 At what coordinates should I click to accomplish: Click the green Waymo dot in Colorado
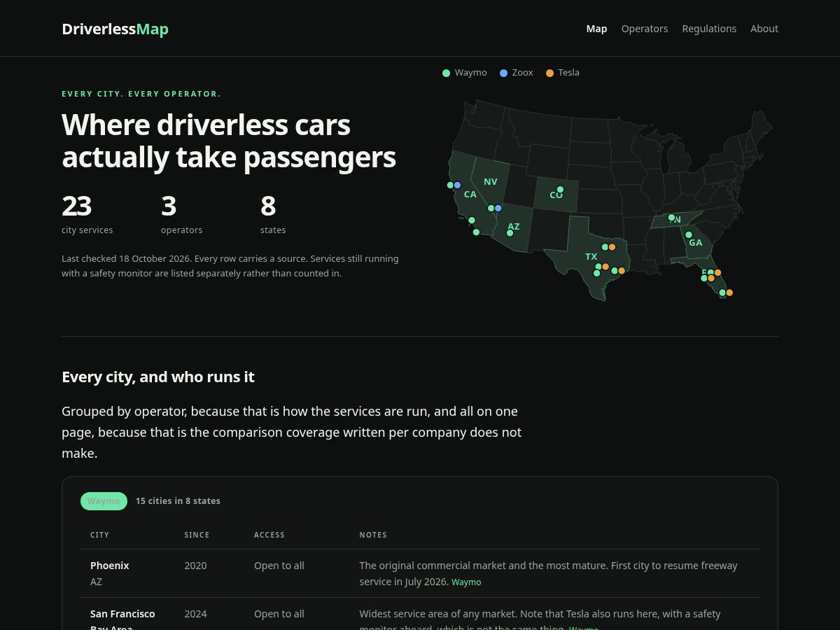click(x=560, y=190)
